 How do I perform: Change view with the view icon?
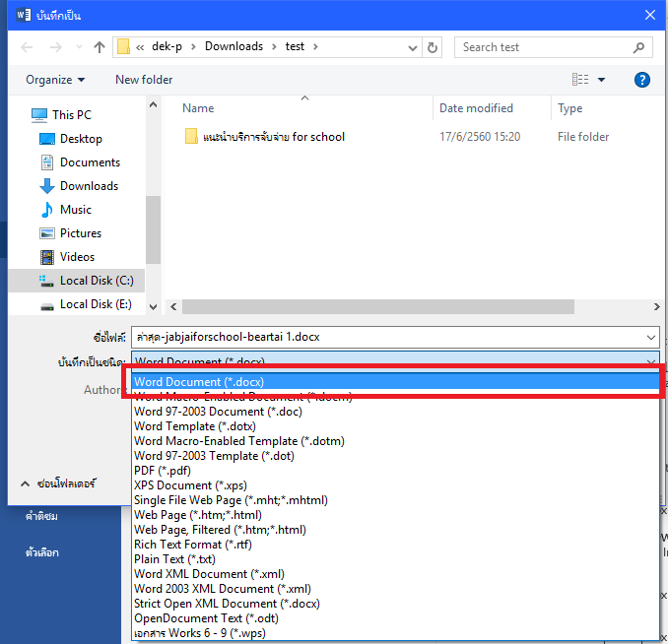[x=580, y=80]
